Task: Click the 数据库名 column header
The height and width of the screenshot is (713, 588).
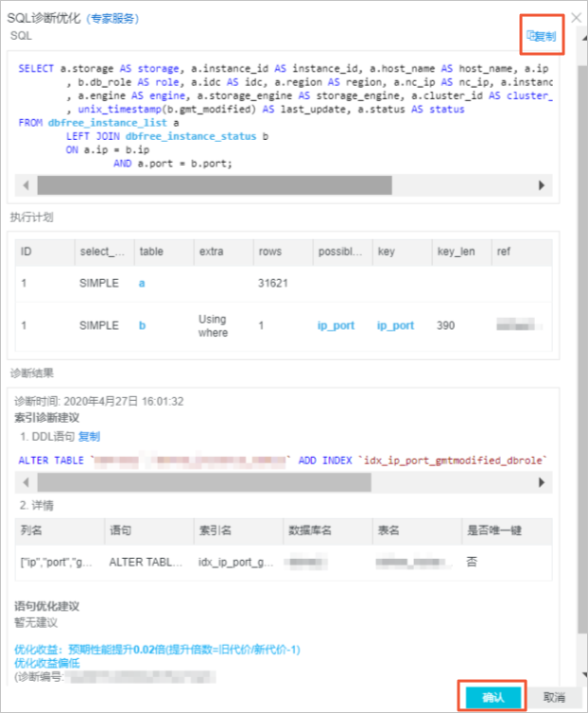Action: click(328, 530)
